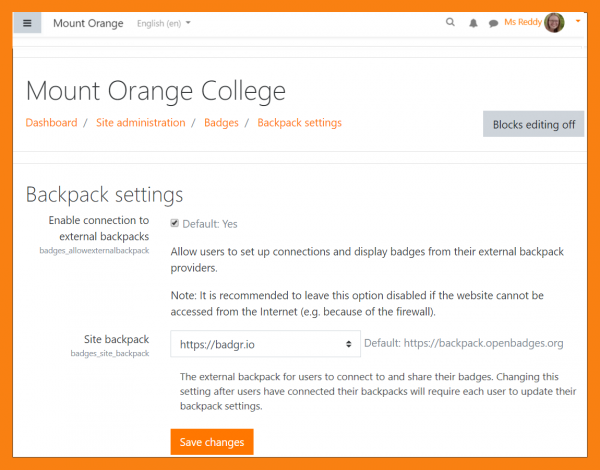This screenshot has width=600, height=470.
Task: Click the Blocks editing off button
Action: pos(533,124)
